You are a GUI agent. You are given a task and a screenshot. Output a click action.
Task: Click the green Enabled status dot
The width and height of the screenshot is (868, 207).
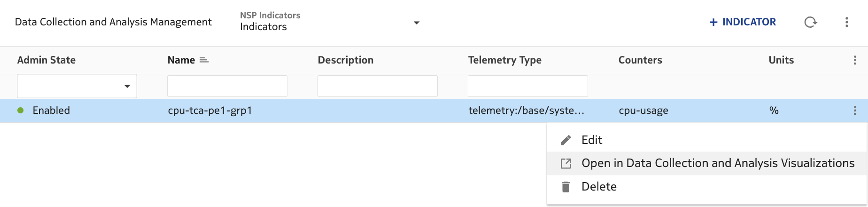[21, 111]
